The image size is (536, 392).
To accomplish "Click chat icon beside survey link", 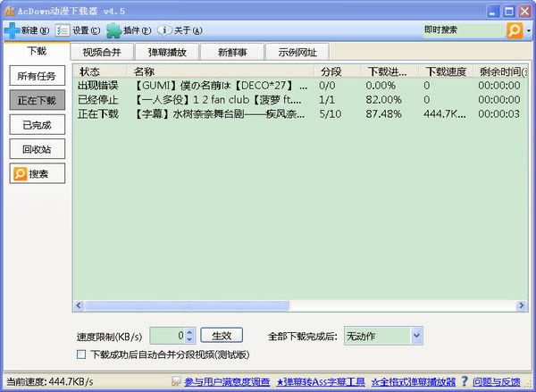I will [176, 381].
